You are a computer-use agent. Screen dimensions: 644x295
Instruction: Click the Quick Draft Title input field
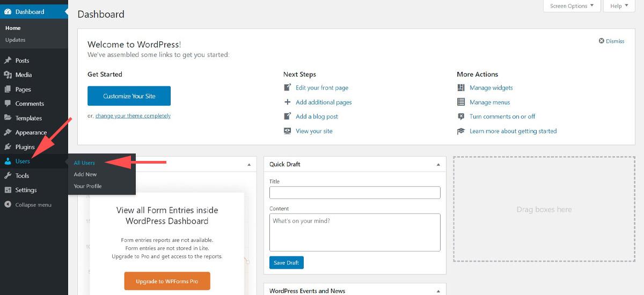coord(355,193)
